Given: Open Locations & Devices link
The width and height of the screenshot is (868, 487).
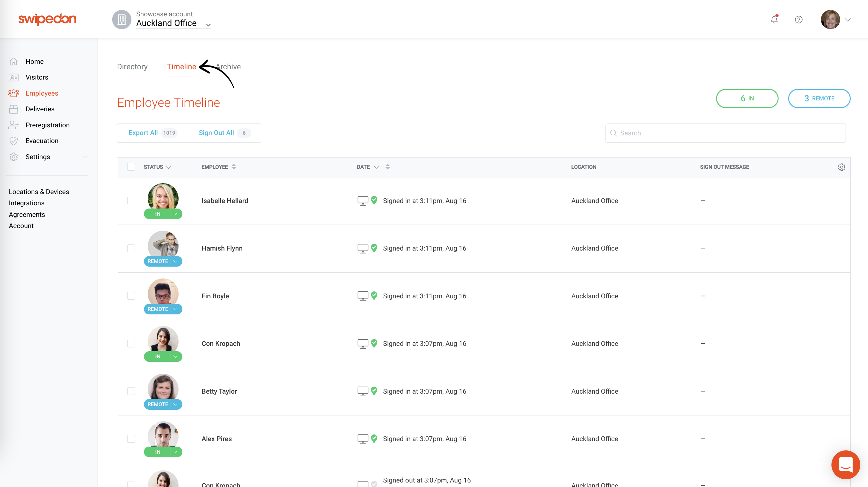Looking at the screenshot, I should [x=39, y=192].
